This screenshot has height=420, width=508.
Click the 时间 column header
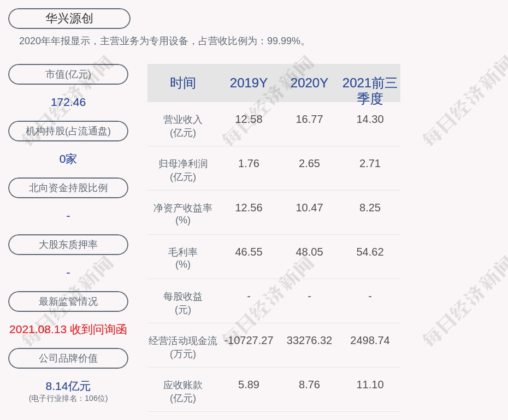click(183, 83)
